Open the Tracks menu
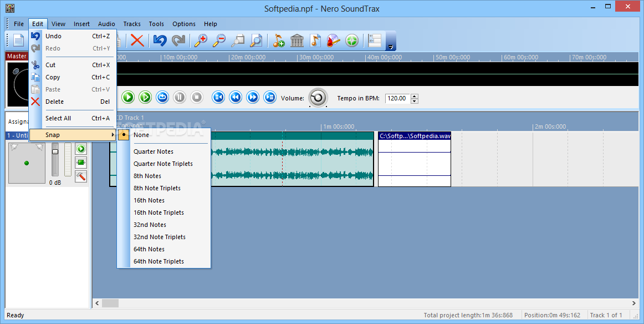This screenshot has width=644, height=324. [132, 24]
